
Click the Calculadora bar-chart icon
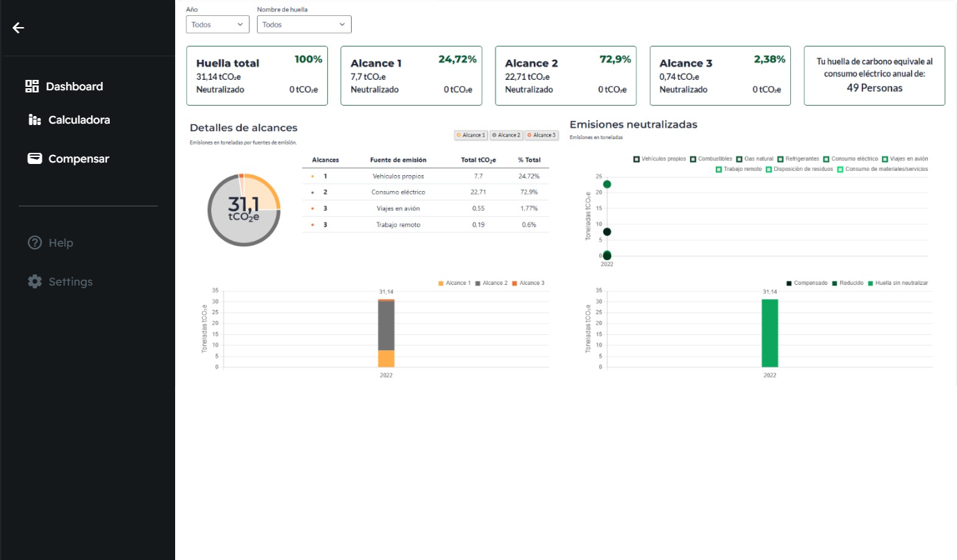35,120
